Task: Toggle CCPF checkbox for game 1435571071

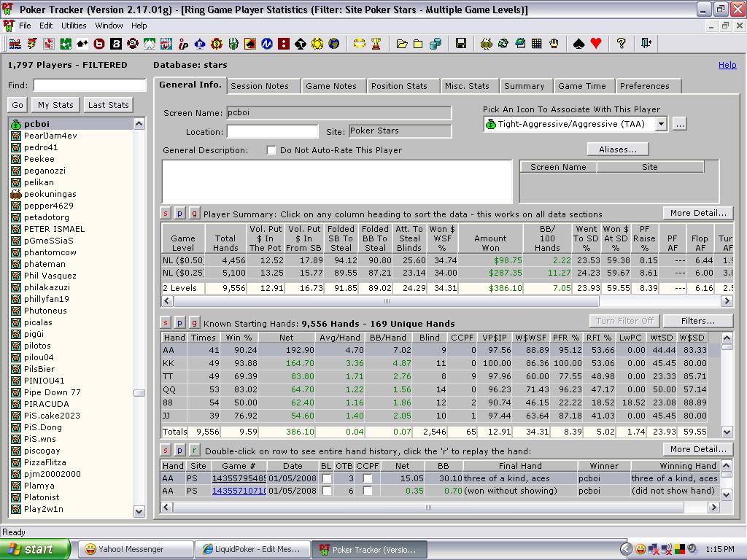Action: pos(368,491)
